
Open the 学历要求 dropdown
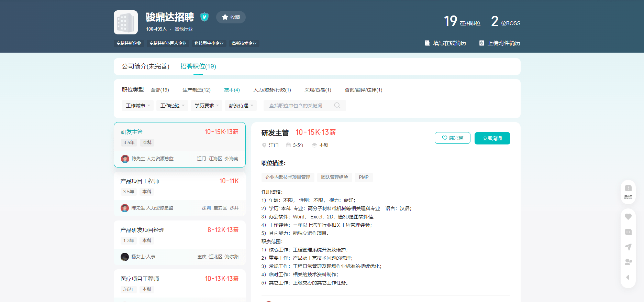[207, 106]
